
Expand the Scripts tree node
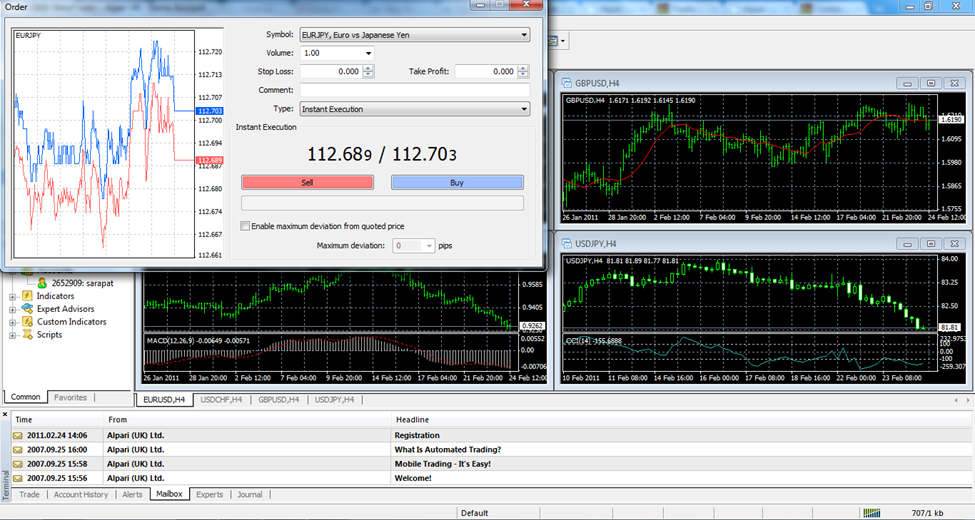(12, 335)
